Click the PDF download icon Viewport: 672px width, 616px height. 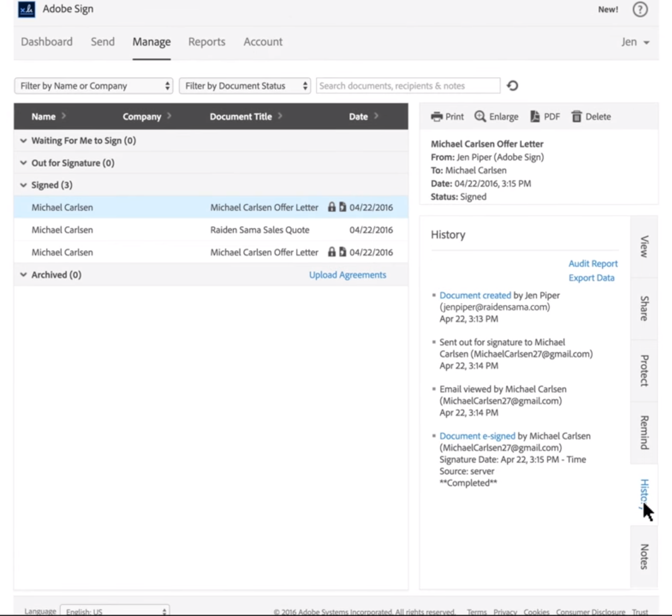[x=535, y=116]
